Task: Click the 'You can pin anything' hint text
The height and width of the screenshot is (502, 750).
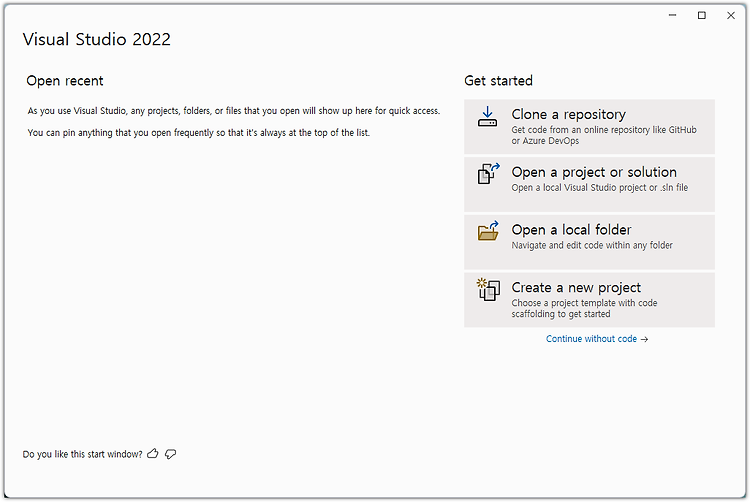Action: (199, 132)
